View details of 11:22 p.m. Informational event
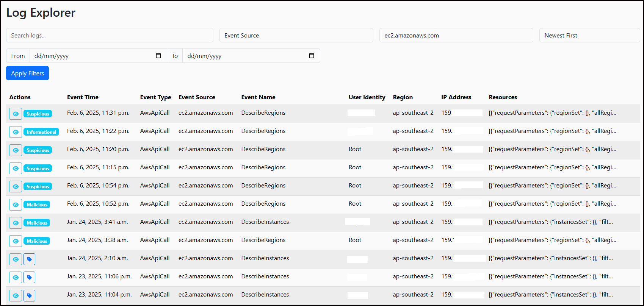 (16, 132)
